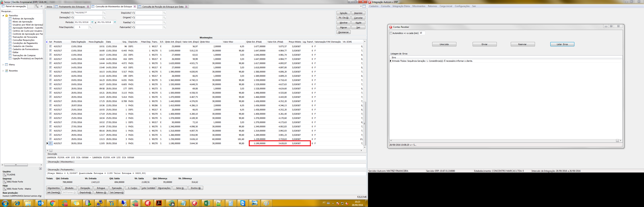Click the Listar Erros button
644x207 pixels.
coord(562,44)
